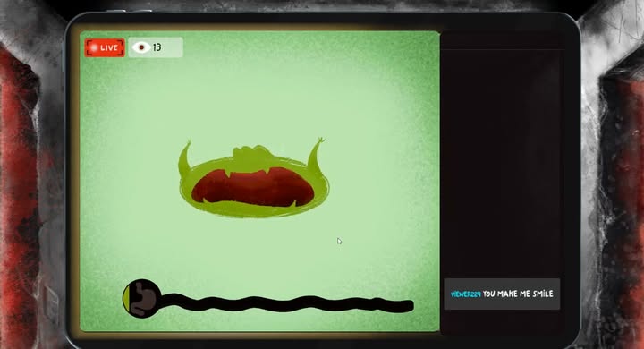Click the monster's dark red open mouth
Screen dimensions: 644x349
(x=252, y=188)
